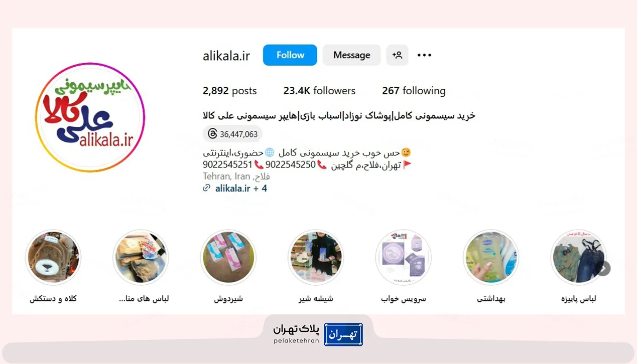View the 267 following list

pyautogui.click(x=414, y=91)
